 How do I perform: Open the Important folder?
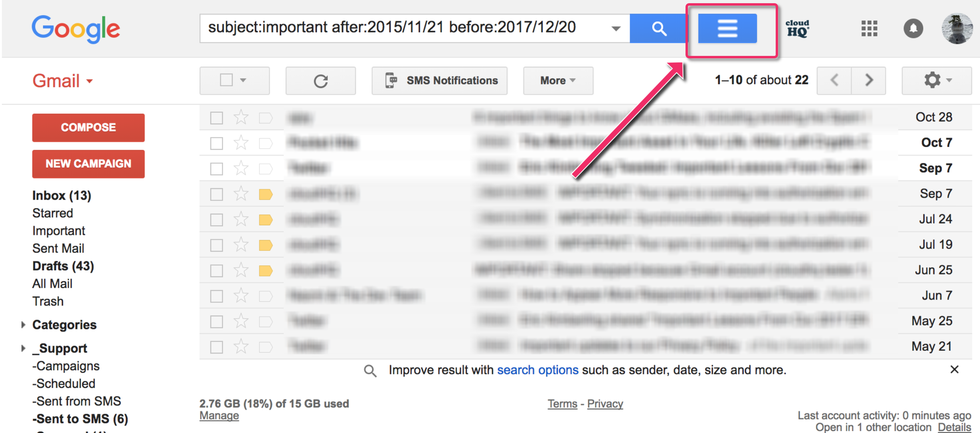pos(59,230)
